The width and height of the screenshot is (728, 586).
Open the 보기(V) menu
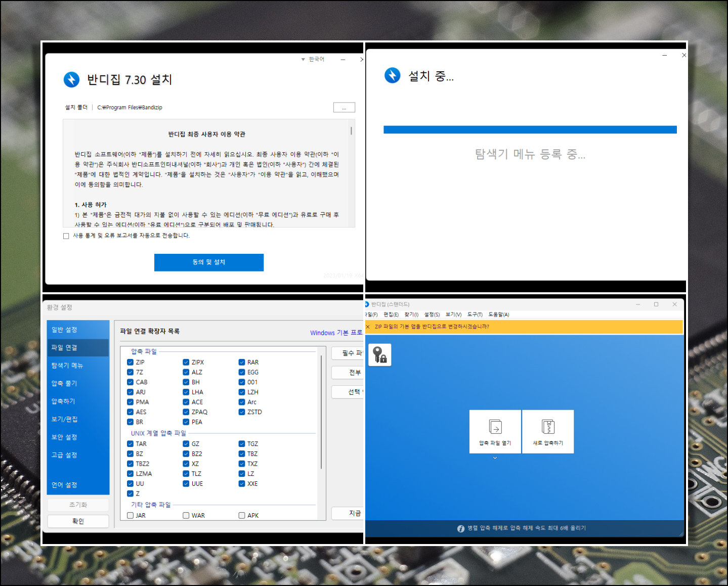coord(453,314)
